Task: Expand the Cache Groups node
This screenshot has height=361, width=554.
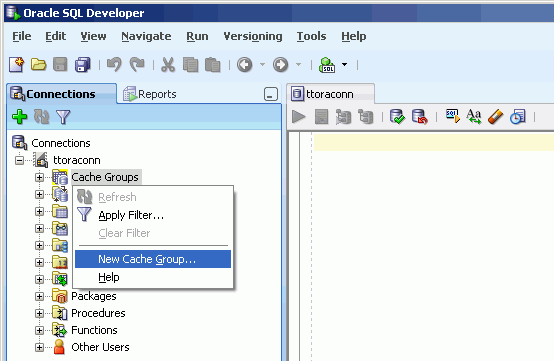Action: click(x=39, y=177)
